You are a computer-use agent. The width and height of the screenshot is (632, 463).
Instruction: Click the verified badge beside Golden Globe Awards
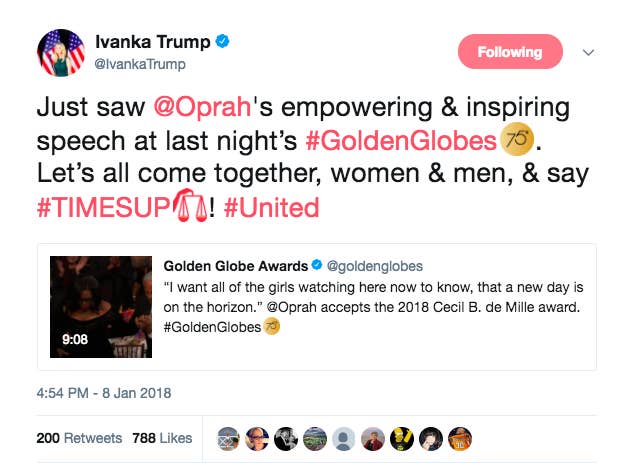coord(317,265)
